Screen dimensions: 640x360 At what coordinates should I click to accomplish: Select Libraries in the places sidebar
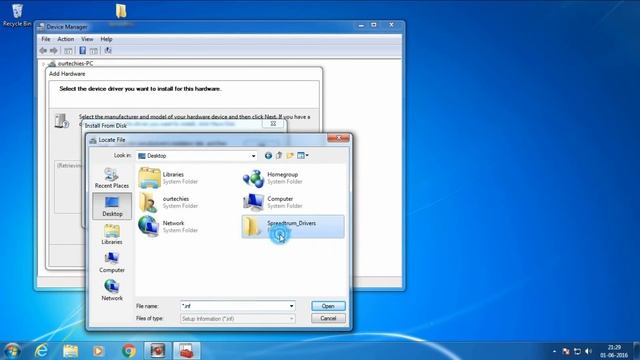tap(111, 234)
